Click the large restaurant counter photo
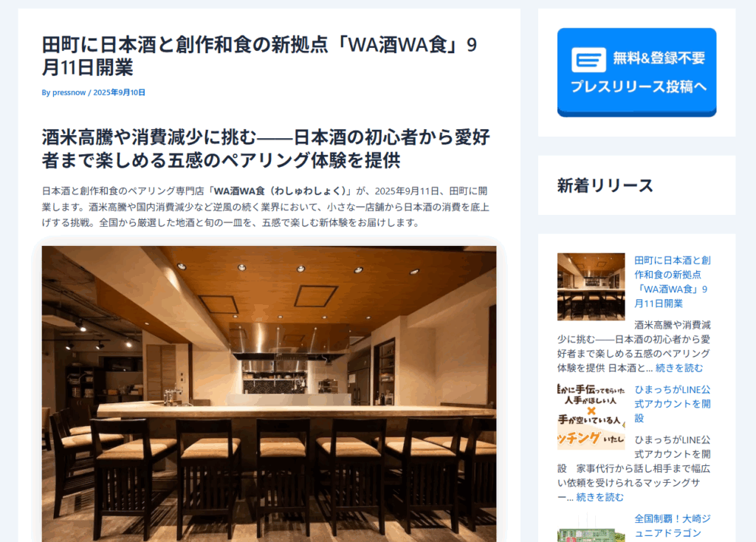 click(269, 394)
